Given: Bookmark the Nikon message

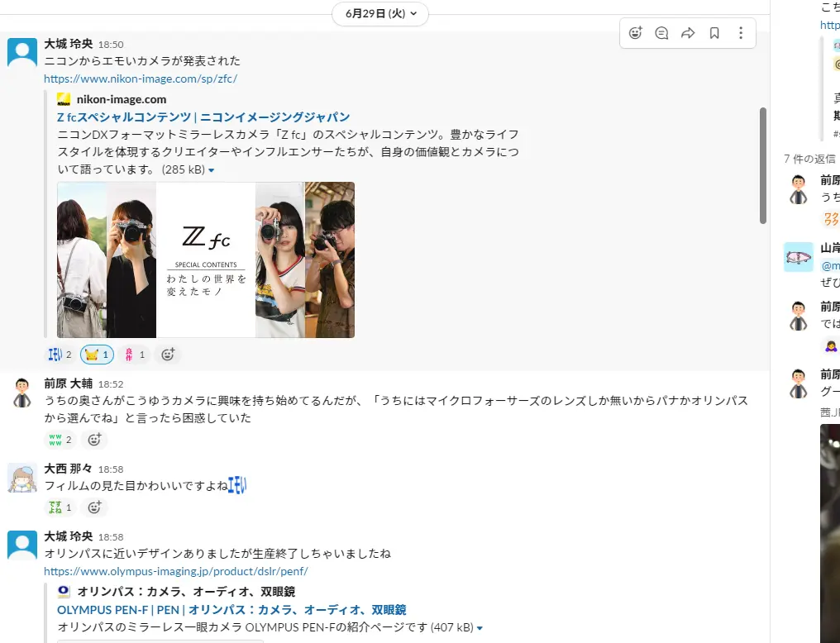Looking at the screenshot, I should (714, 33).
